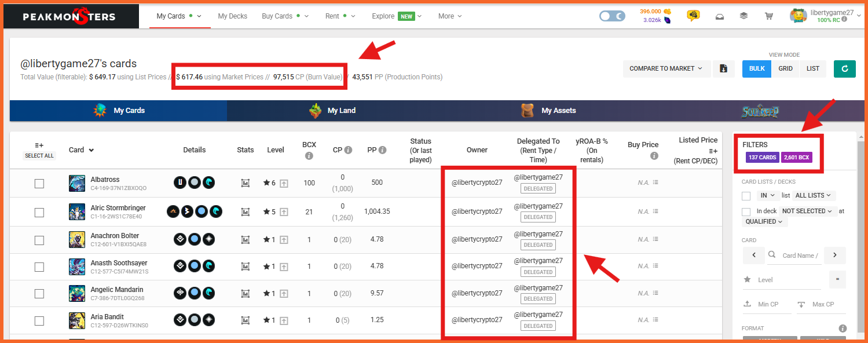
Task: Toggle the dark mode switch
Action: pos(612,16)
